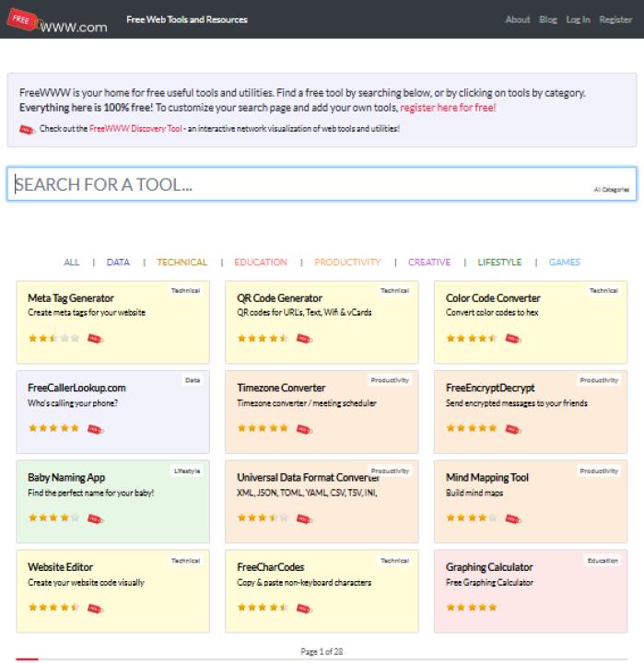The width and height of the screenshot is (644, 663).
Task: Select the PRODUCTIVITY category filter
Action: 347,262
